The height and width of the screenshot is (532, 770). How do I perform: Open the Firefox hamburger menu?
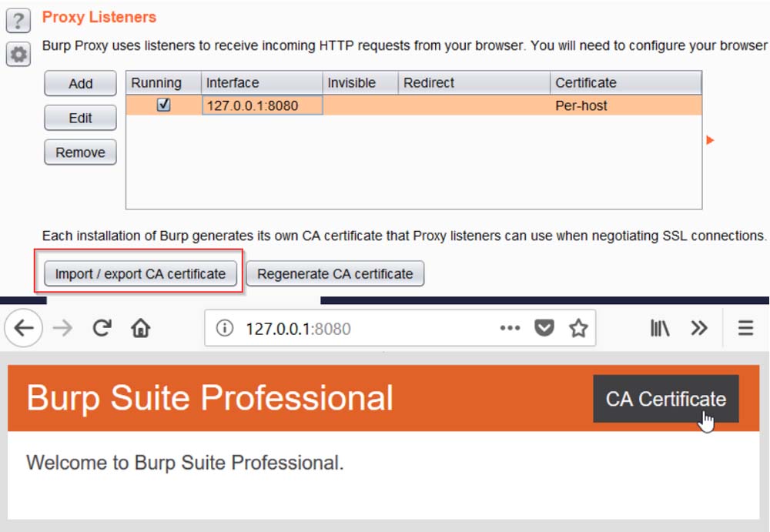(745, 328)
